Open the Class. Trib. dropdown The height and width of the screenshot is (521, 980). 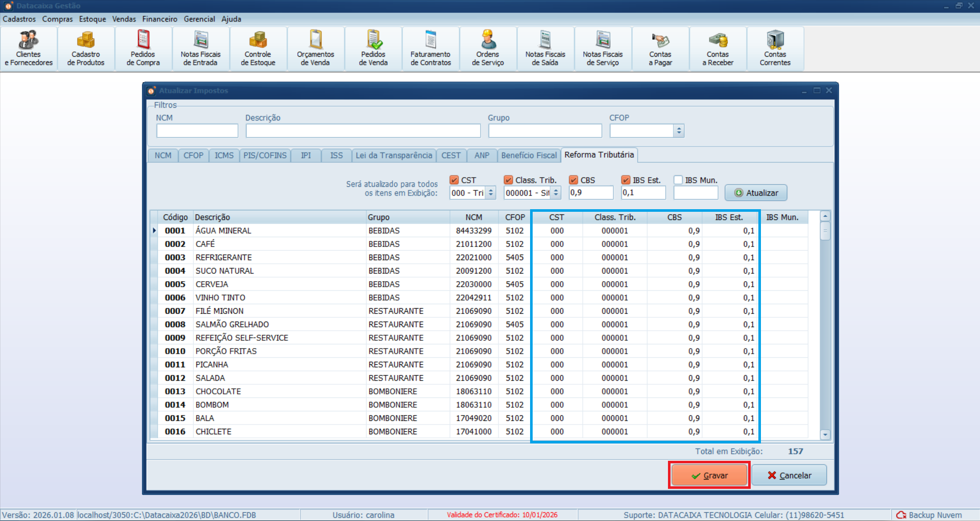point(556,193)
